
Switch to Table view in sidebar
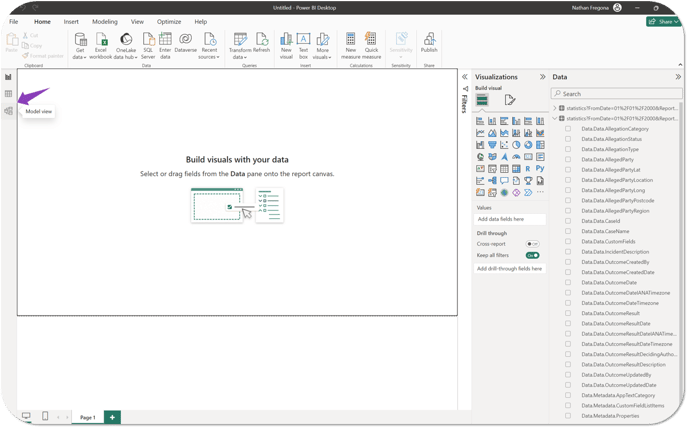[8, 94]
